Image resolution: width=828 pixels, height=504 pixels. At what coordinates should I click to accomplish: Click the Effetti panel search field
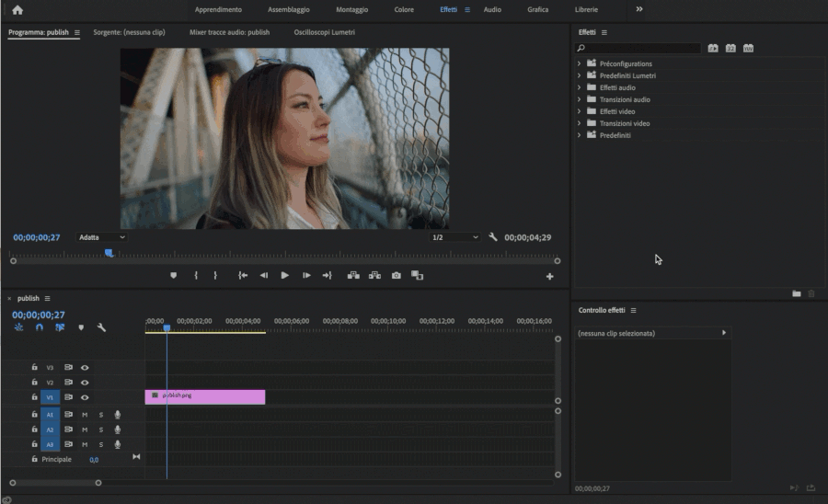pos(642,48)
